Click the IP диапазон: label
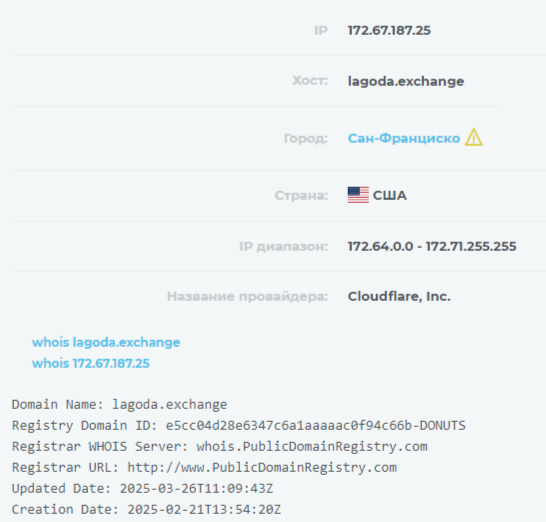 283,246
